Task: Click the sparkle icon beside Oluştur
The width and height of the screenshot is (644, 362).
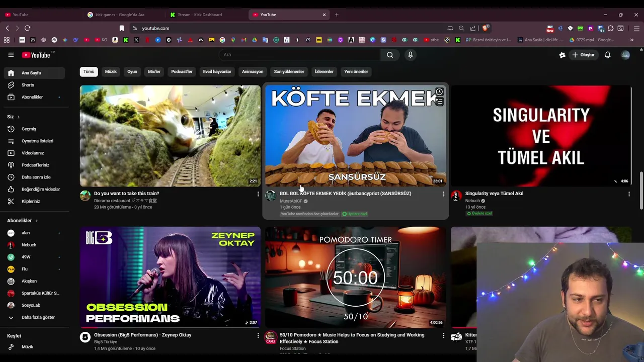Action: point(562,55)
